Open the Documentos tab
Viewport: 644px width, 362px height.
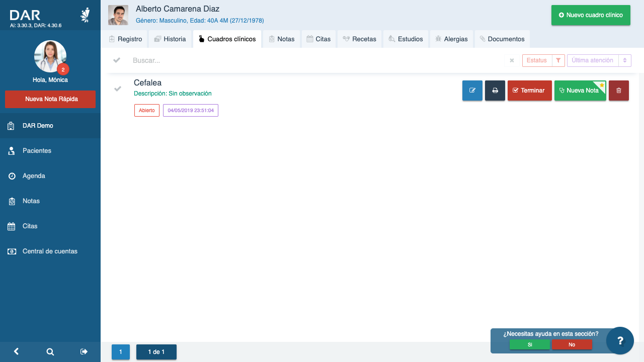[x=502, y=39]
